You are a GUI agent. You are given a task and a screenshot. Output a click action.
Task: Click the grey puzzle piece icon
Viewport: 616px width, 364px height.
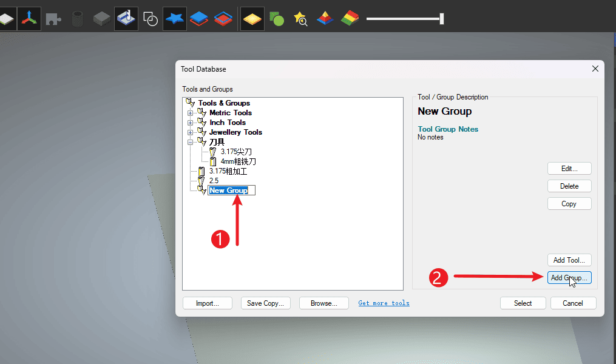point(53,19)
